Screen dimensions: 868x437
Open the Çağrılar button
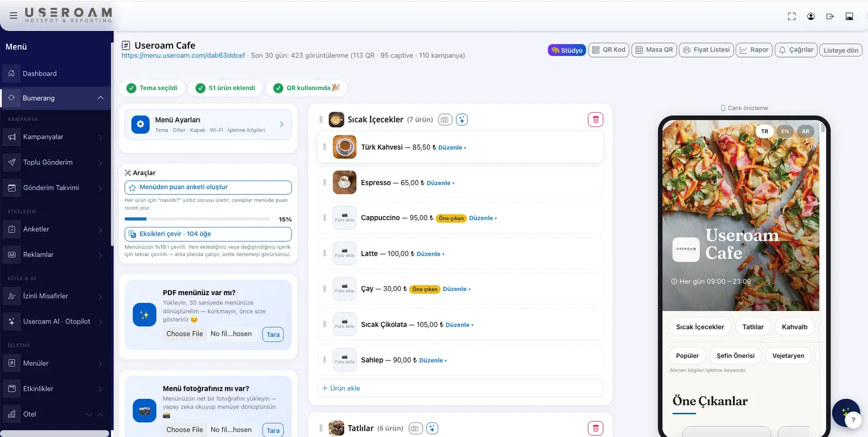click(796, 50)
